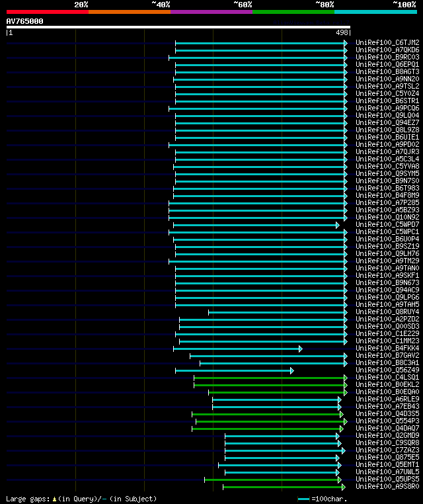
Task: Select the UniRef100_B4F8M9 entry
Action: 387,195
